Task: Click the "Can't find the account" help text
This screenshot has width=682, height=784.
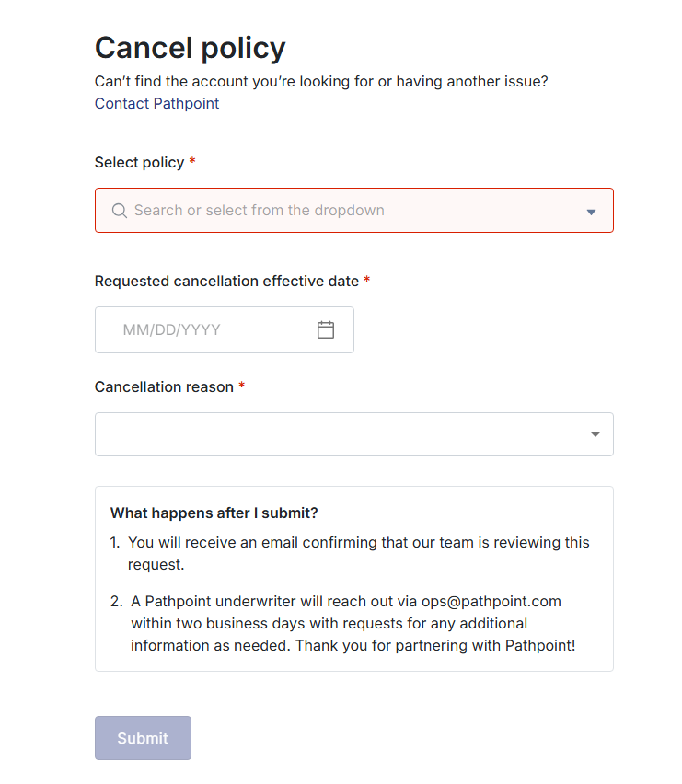Action: (x=321, y=82)
